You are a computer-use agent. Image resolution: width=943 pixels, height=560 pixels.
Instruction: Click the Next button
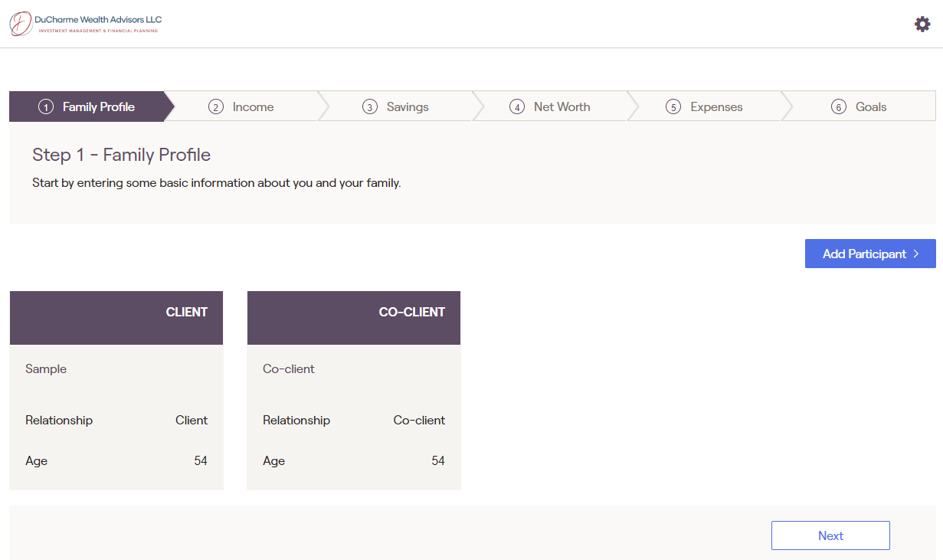pyautogui.click(x=830, y=535)
